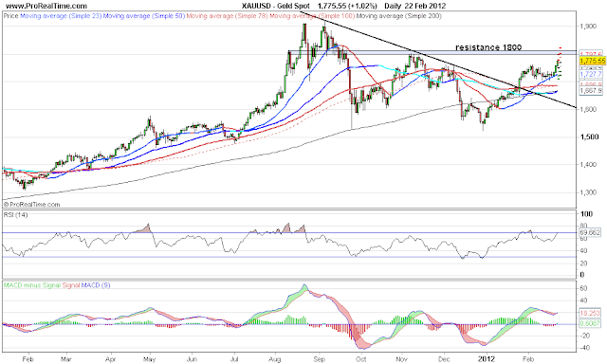Click the 1,900 price axis label

pyautogui.click(x=588, y=26)
